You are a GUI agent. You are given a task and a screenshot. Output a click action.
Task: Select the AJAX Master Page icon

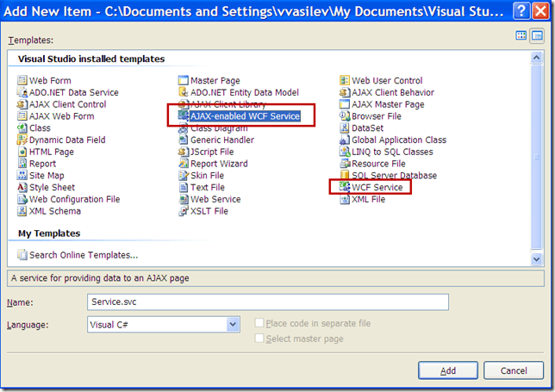coord(345,104)
